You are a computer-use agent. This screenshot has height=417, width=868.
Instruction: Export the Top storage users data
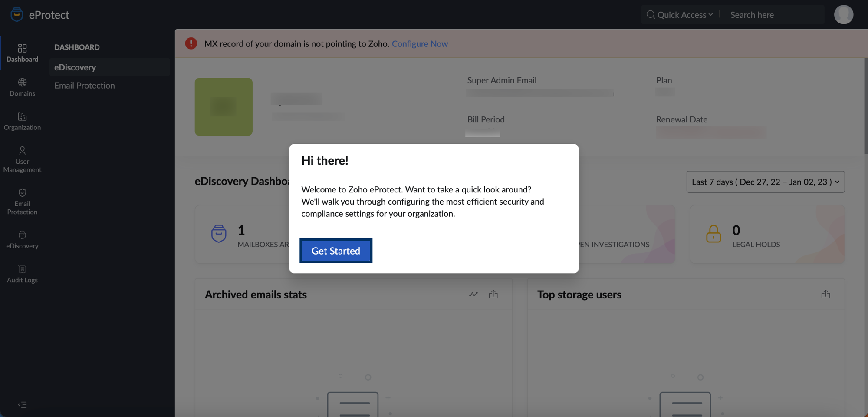pyautogui.click(x=825, y=295)
